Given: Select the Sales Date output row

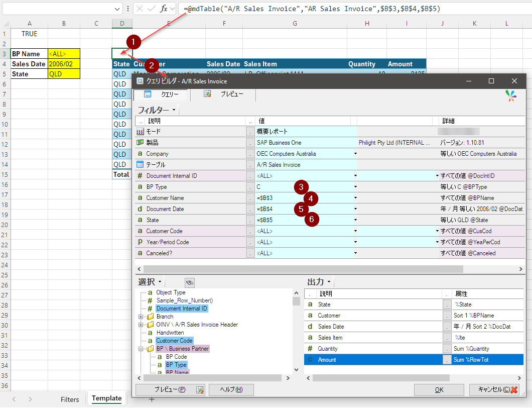Looking at the screenshot, I should click(414, 327).
